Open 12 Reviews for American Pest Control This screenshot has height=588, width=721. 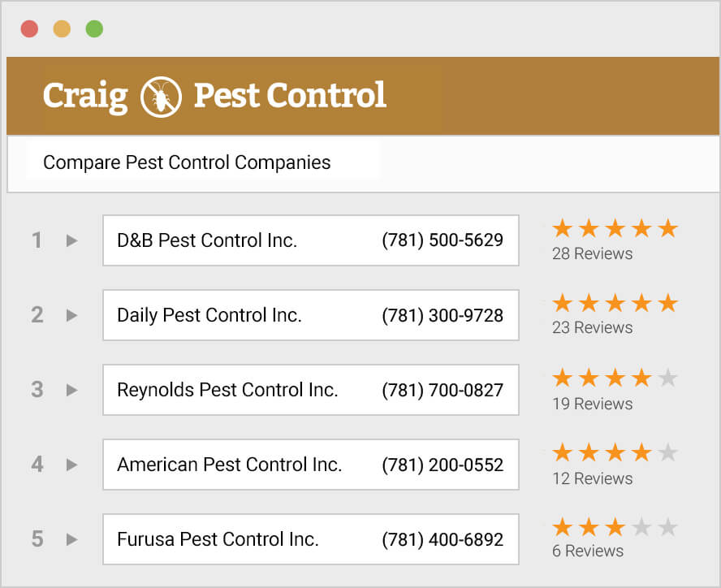coord(592,478)
